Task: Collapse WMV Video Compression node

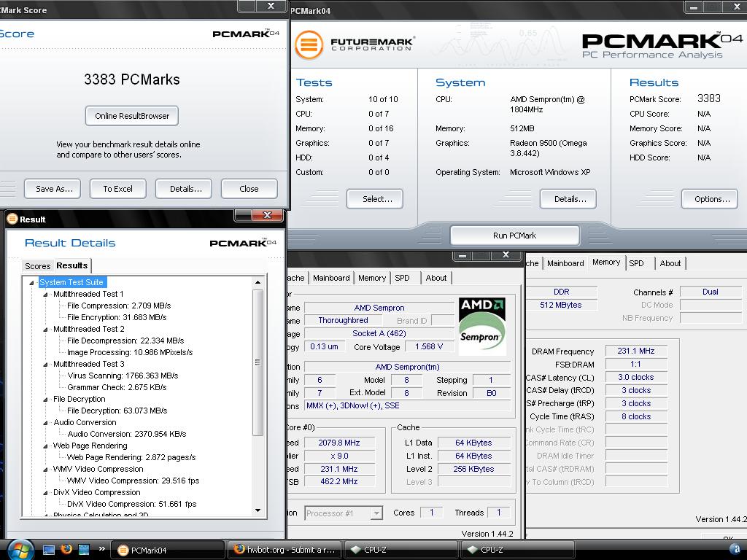Action: click(45, 470)
